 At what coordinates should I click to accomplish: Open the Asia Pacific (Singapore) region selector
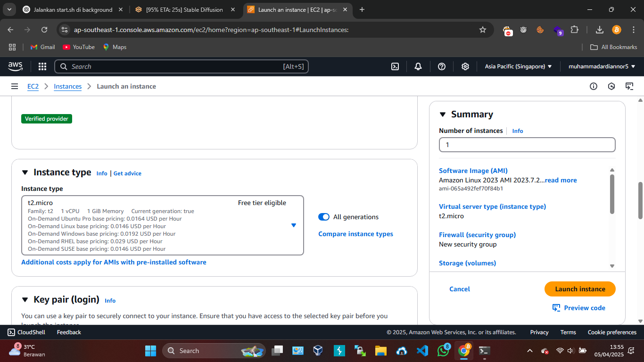coord(518,66)
